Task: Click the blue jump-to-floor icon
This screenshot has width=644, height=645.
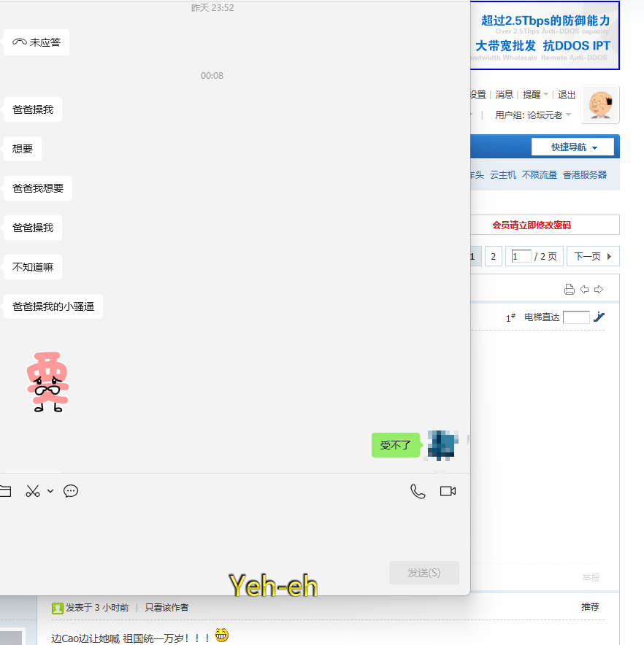Action: pos(599,317)
